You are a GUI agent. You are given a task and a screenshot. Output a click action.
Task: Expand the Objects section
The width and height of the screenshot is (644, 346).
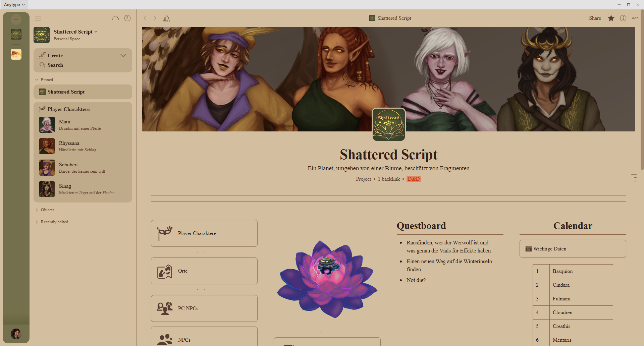tap(37, 210)
